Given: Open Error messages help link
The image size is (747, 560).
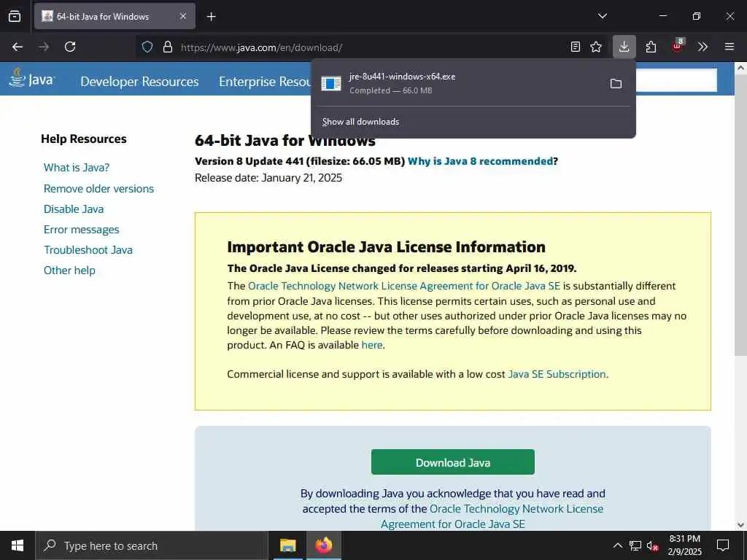Looking at the screenshot, I should (82, 230).
